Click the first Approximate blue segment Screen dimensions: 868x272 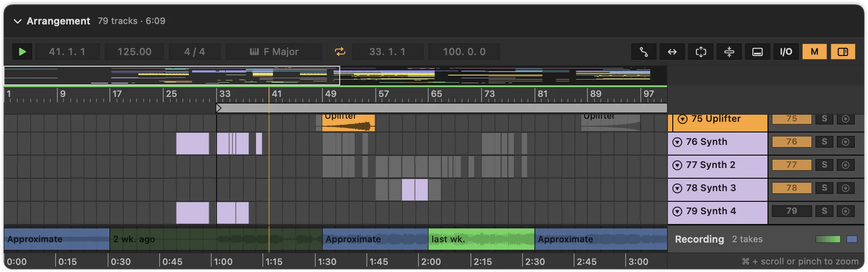click(56, 239)
